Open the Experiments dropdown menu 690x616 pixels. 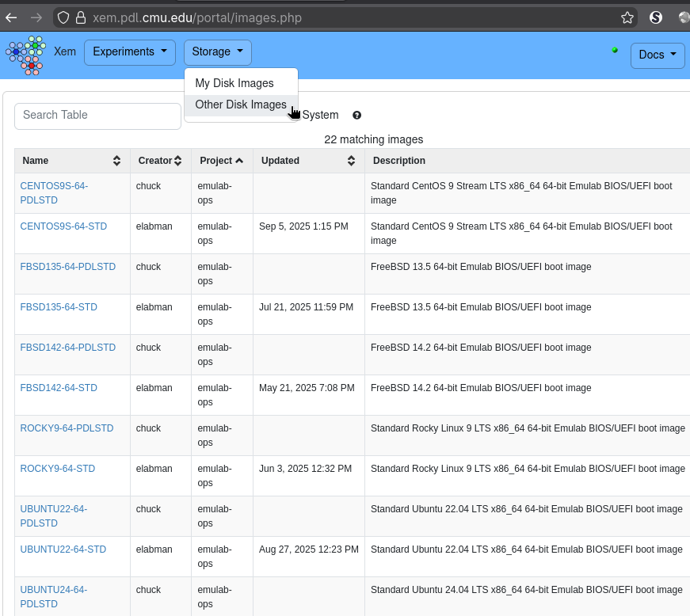[x=130, y=52]
